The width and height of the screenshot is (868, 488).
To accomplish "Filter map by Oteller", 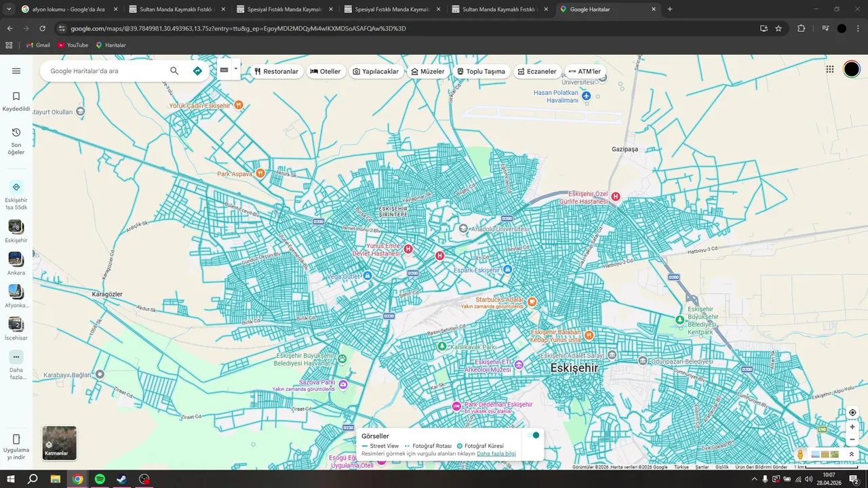I will point(325,71).
